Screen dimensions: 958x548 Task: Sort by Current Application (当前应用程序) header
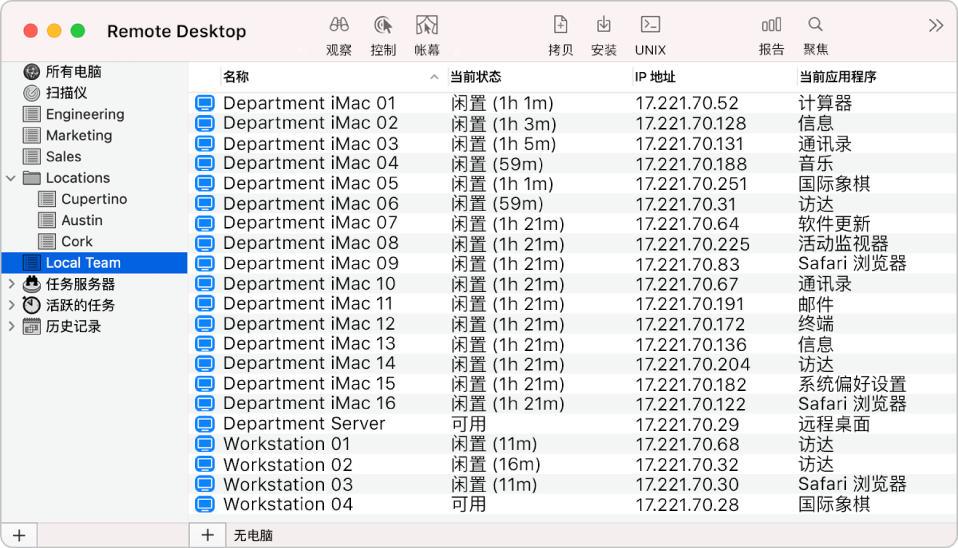point(838,77)
